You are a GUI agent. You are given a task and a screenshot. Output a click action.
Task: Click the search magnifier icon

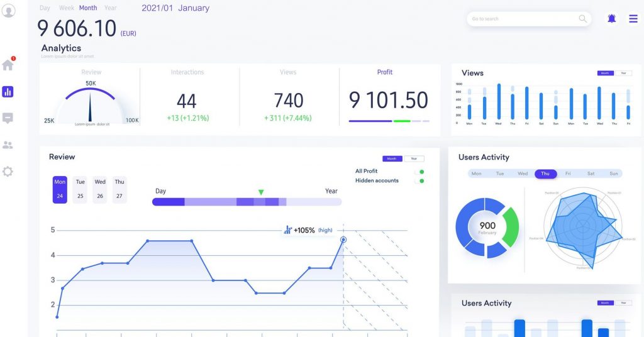[583, 19]
